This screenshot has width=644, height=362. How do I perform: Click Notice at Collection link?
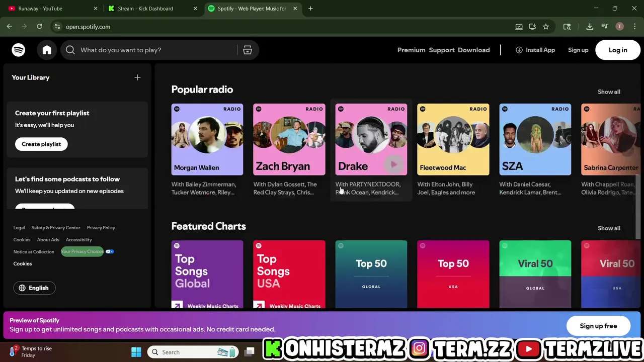pyautogui.click(x=34, y=252)
